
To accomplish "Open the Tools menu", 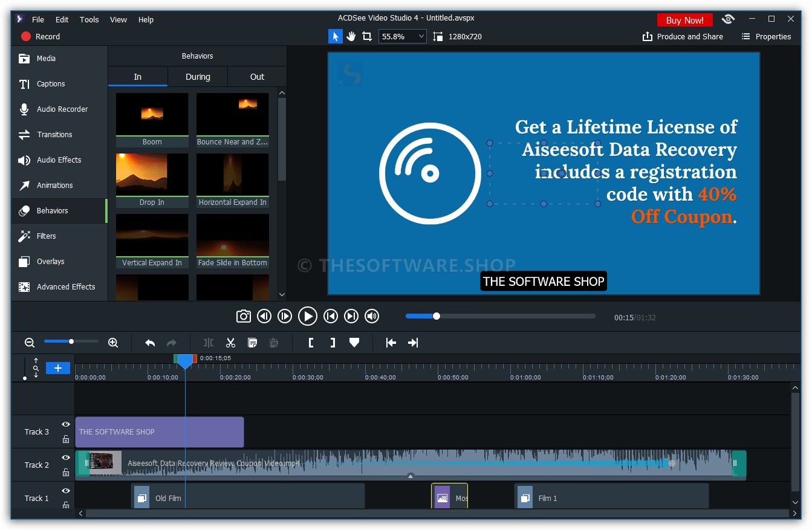I will pos(89,19).
